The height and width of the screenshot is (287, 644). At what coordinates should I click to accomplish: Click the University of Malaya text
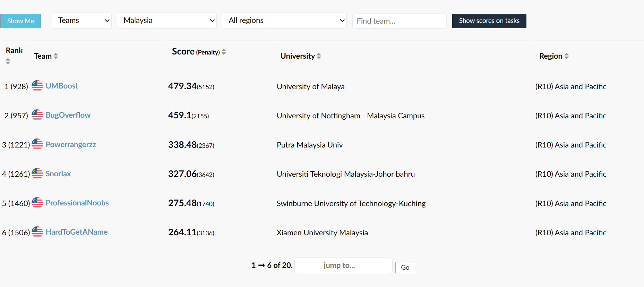click(x=311, y=86)
